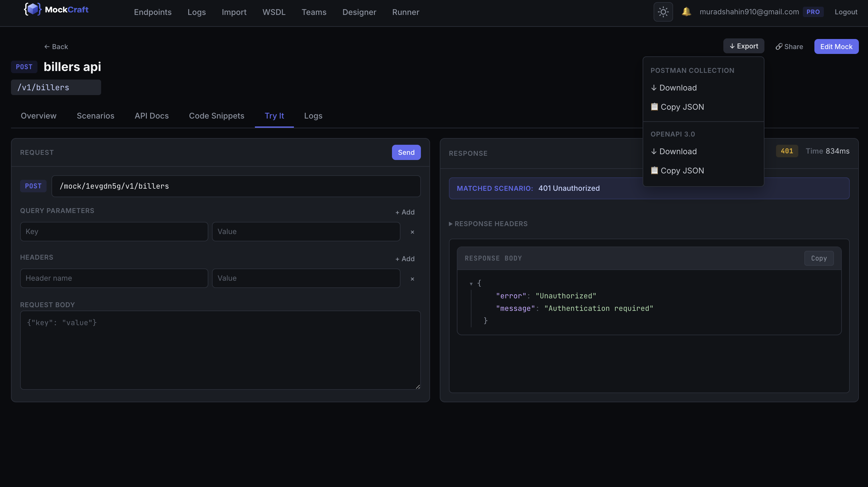
Task: Download the OpenAPI 3.0 spec
Action: (x=674, y=151)
